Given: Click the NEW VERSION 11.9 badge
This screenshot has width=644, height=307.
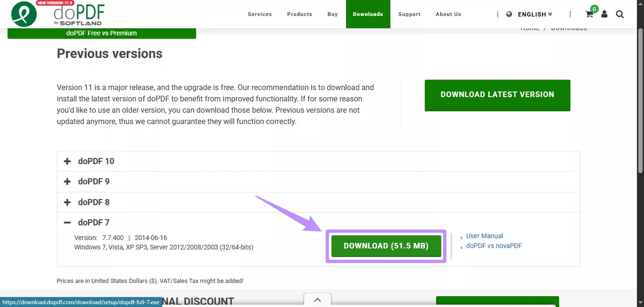Looking at the screenshot, I should pyautogui.click(x=55, y=2).
